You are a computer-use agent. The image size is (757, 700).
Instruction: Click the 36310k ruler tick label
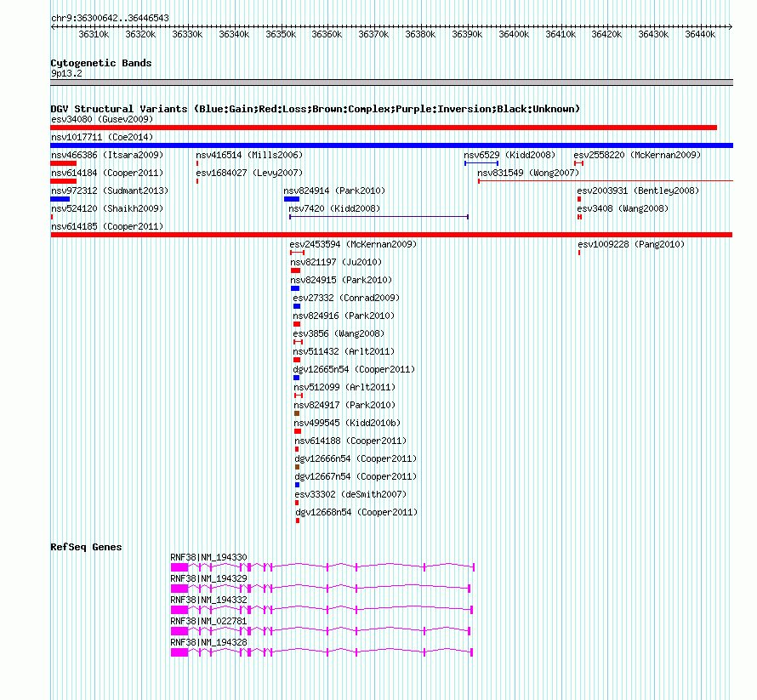click(x=94, y=34)
